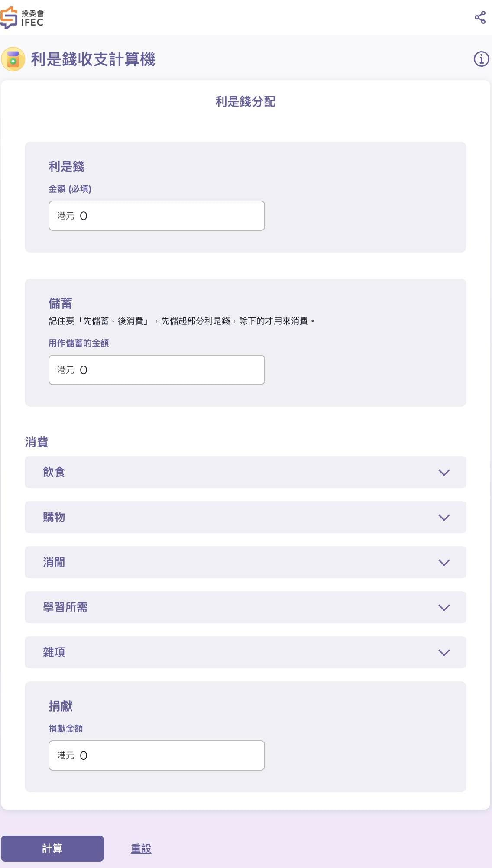The image size is (492, 868).
Task: Click the 學習所需 row chevron arrow
Action: pyautogui.click(x=444, y=607)
